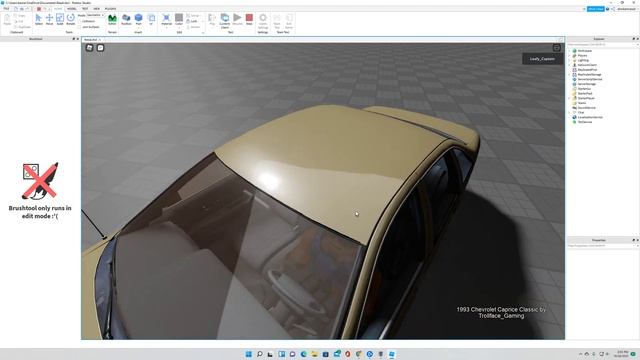Click the blue What's New button
Viewport: 640px width, 360px height.
[x=596, y=9]
